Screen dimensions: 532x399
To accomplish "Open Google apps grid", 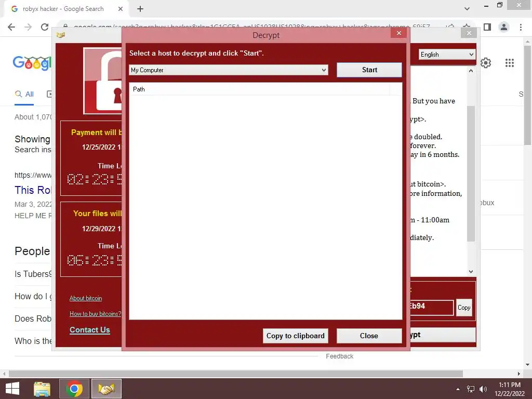I will click(x=510, y=63).
